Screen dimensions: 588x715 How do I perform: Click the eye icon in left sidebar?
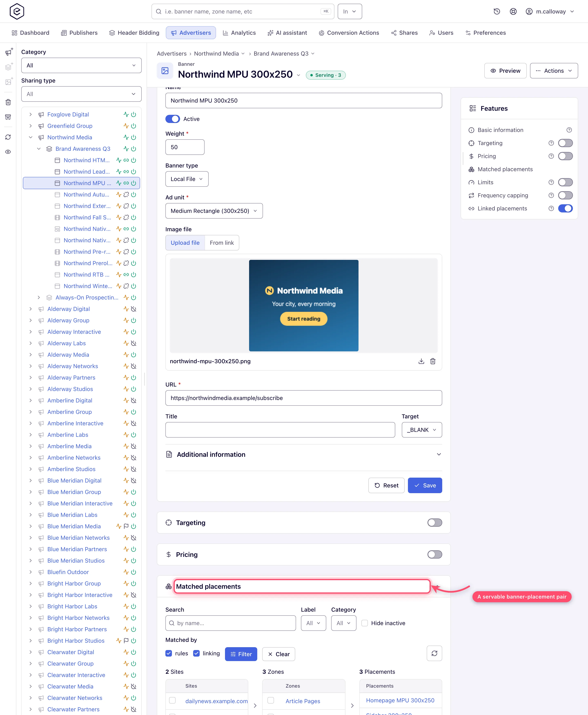point(8,152)
